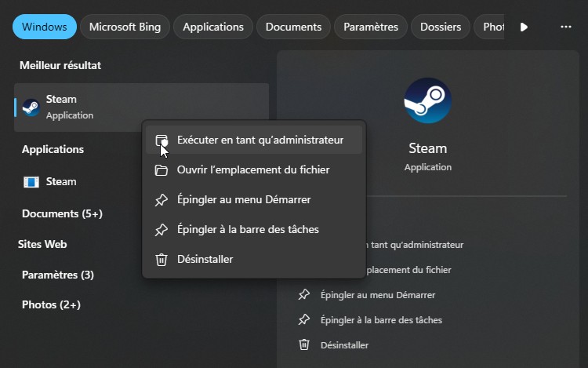Viewport: 588px width, 368px height.
Task: Choose the Paramètres filter tab
Action: [x=371, y=27]
